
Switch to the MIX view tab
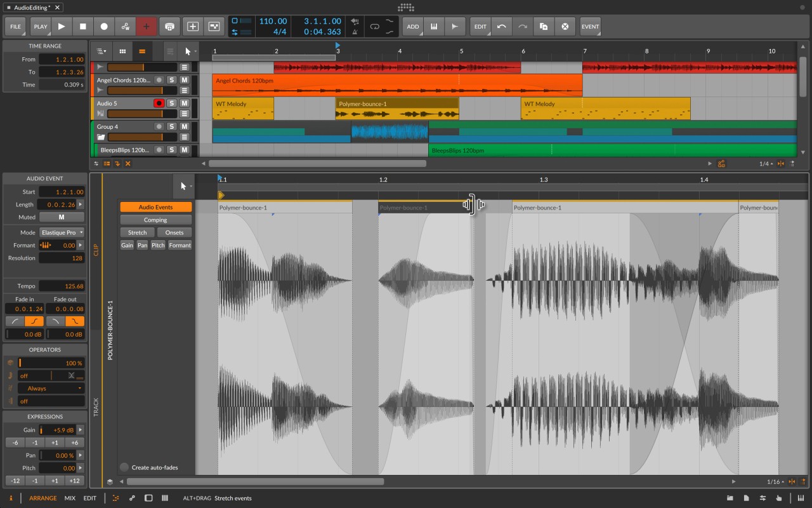click(x=70, y=498)
